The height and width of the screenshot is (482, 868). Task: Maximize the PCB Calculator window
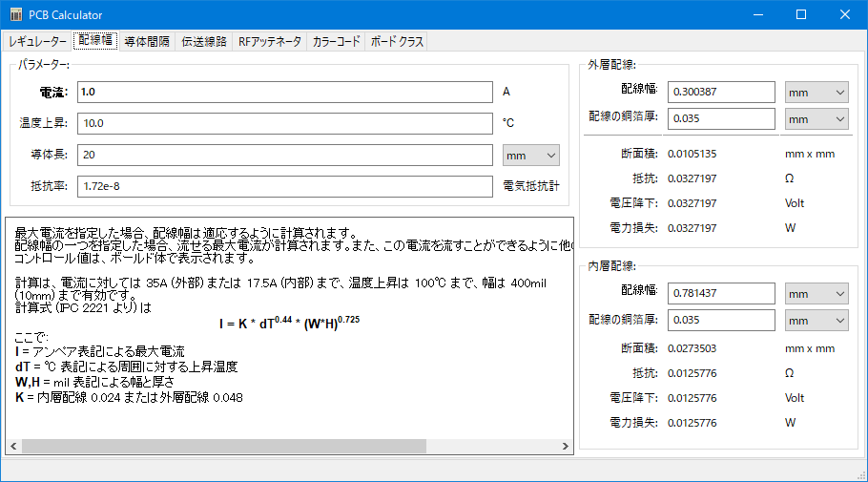click(801, 15)
